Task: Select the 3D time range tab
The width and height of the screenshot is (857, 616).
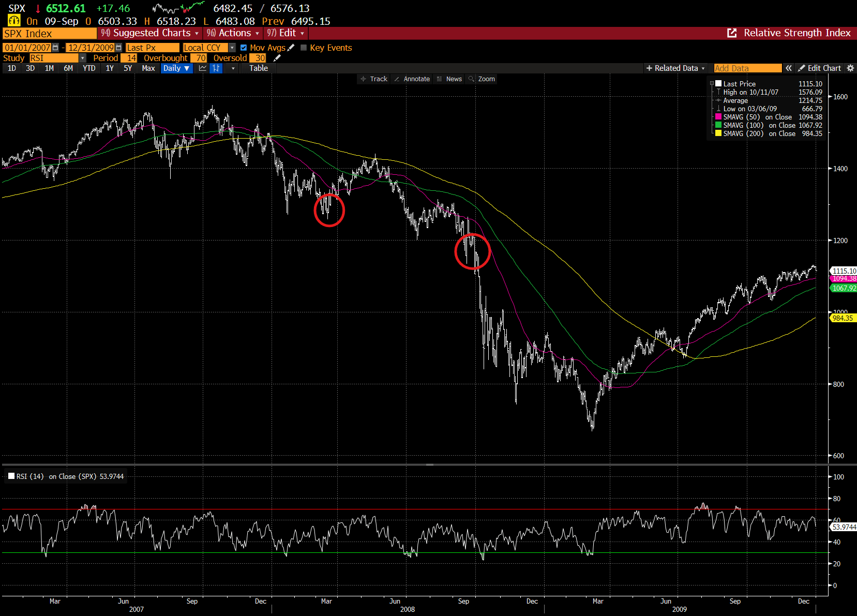Action: click(31, 68)
